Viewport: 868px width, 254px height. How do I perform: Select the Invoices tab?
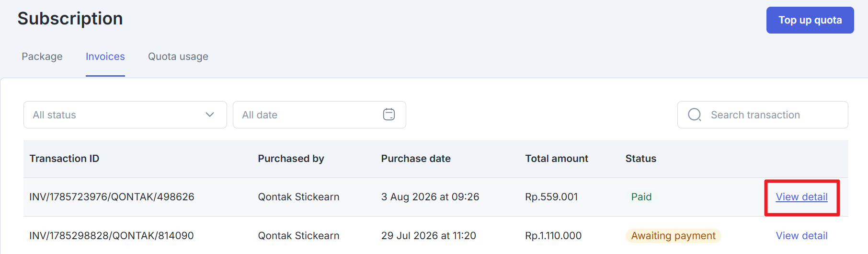coord(105,57)
